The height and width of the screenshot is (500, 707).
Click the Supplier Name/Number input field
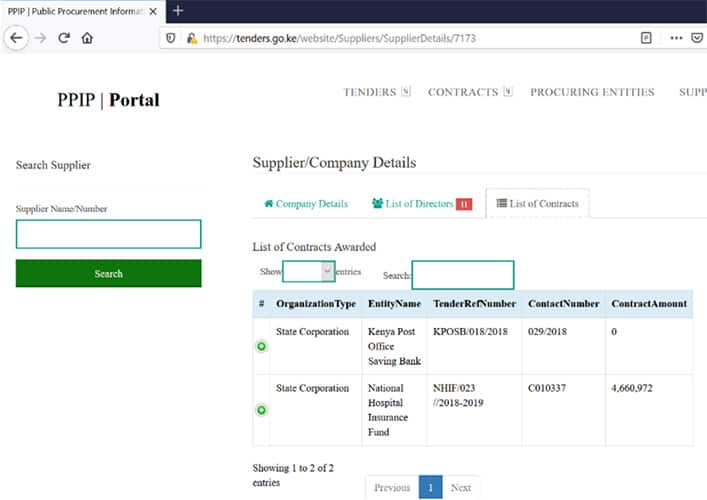click(108, 234)
